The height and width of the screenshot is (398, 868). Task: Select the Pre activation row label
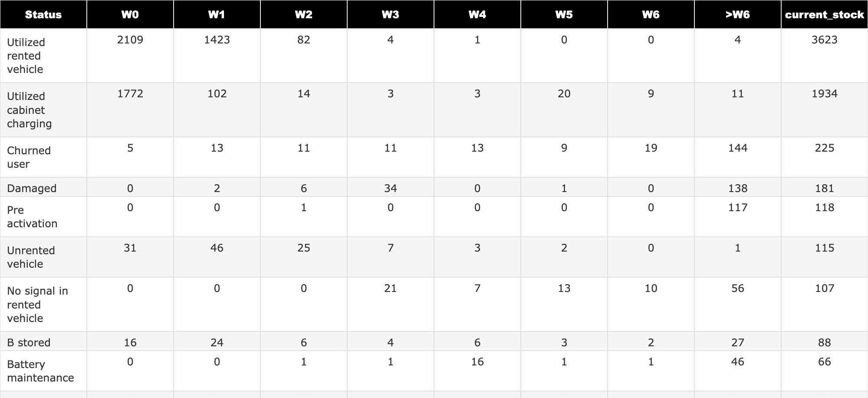click(32, 217)
